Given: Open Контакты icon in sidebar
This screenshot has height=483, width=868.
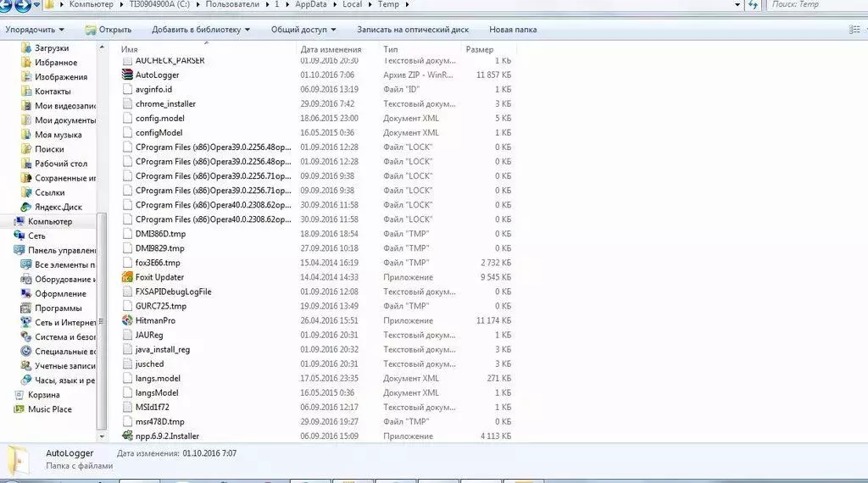Looking at the screenshot, I should pyautogui.click(x=26, y=92).
